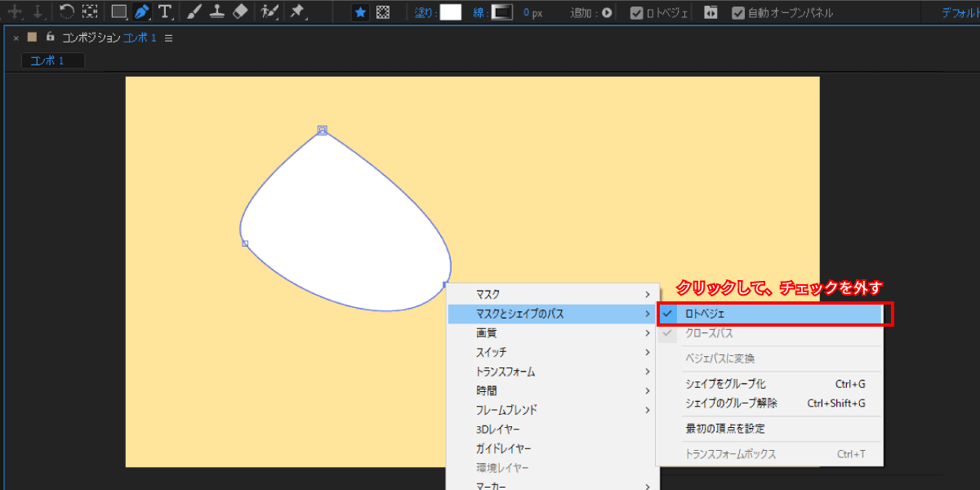Switch to the デフォルト workspace
This screenshot has height=490, width=980.
pyautogui.click(x=960, y=13)
